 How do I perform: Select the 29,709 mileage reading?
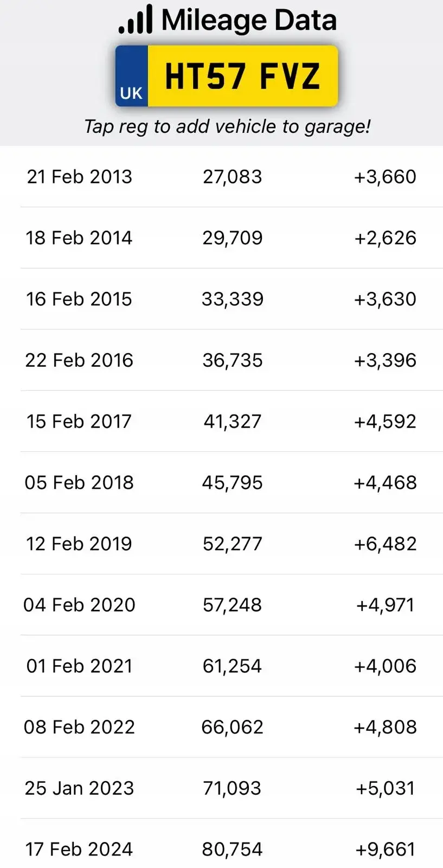232,238
